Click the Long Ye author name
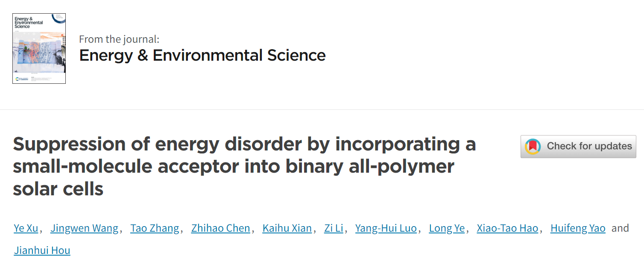The image size is (644, 268). coord(447,228)
